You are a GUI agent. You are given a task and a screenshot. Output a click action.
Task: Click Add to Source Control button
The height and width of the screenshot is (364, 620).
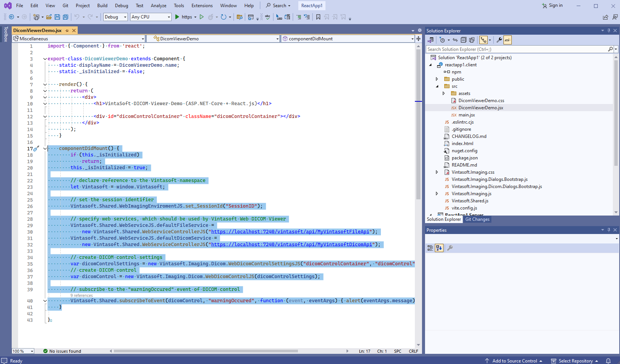[x=514, y=361]
